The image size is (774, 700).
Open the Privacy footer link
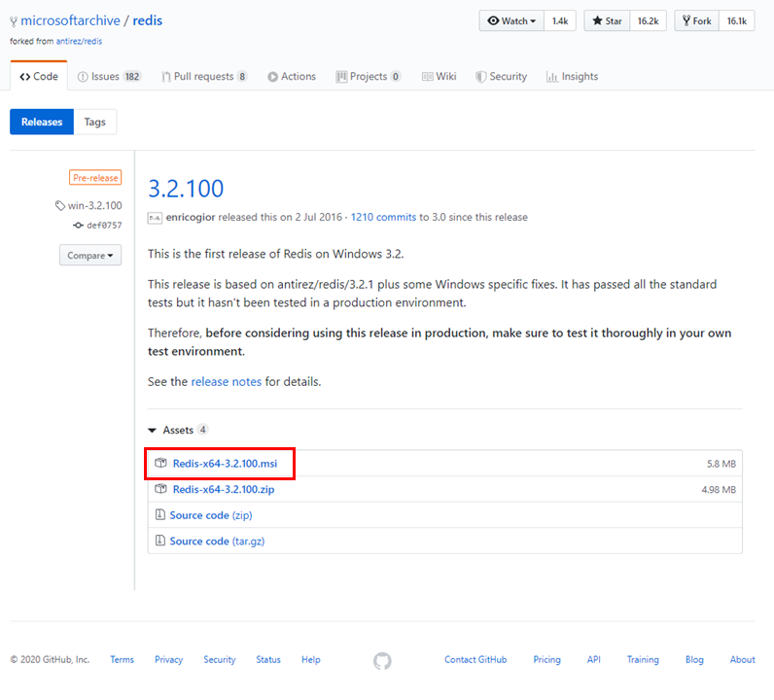(x=169, y=659)
